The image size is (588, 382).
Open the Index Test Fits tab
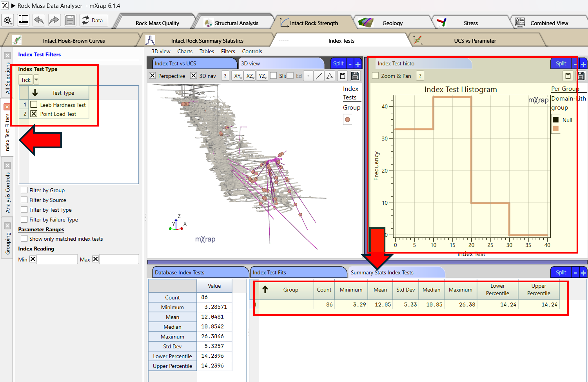269,273
